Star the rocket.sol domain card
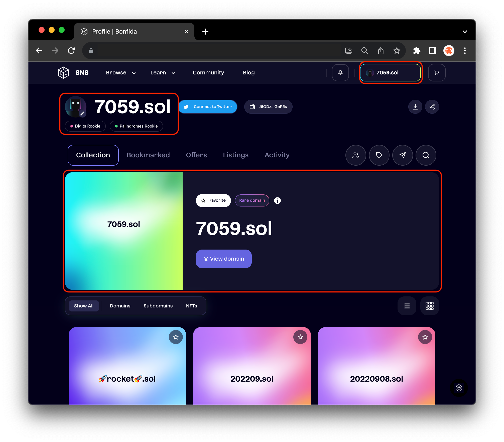 pos(176,337)
